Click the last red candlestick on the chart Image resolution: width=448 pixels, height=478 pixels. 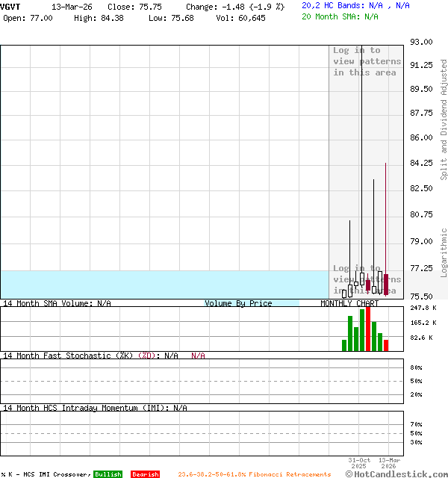[x=386, y=285]
